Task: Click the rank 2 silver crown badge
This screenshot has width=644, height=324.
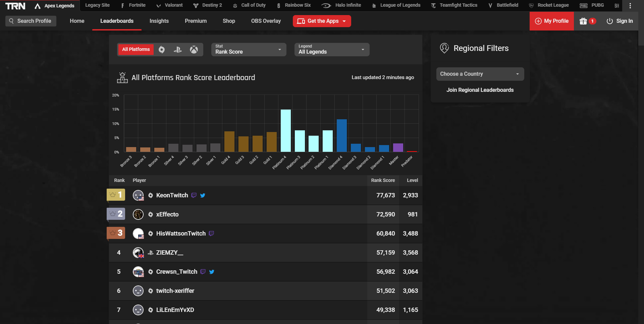Action: 116,214
